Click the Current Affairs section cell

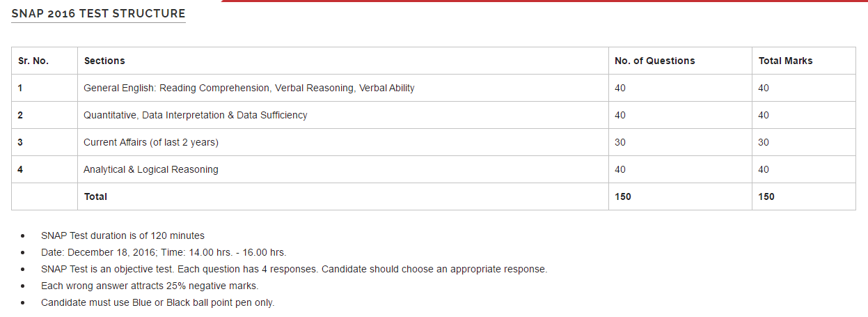(150, 142)
